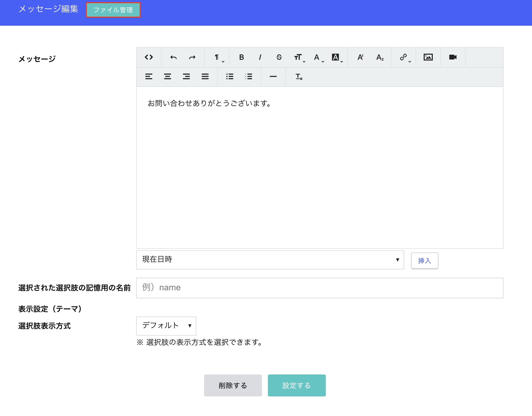Screen dimensions: 532x416
Task: Click the 挿入 insert button
Action: [424, 261]
